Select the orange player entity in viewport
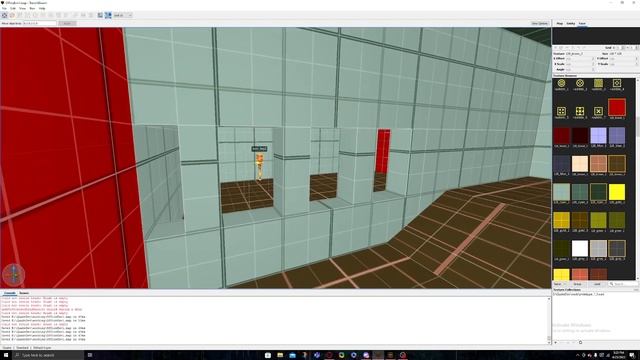 259,167
